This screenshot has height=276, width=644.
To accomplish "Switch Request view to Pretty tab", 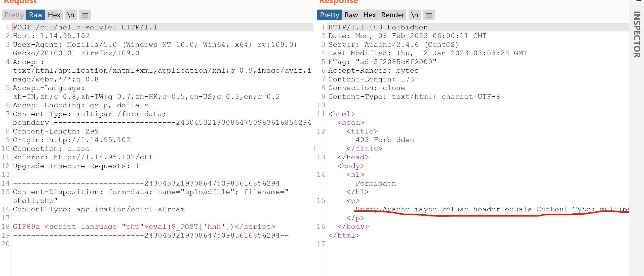I will (x=14, y=15).
